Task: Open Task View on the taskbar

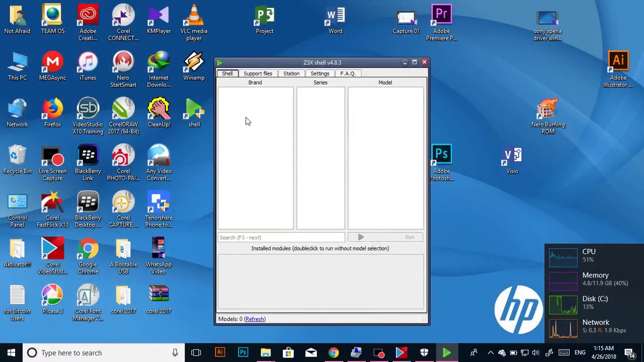Action: click(x=196, y=353)
